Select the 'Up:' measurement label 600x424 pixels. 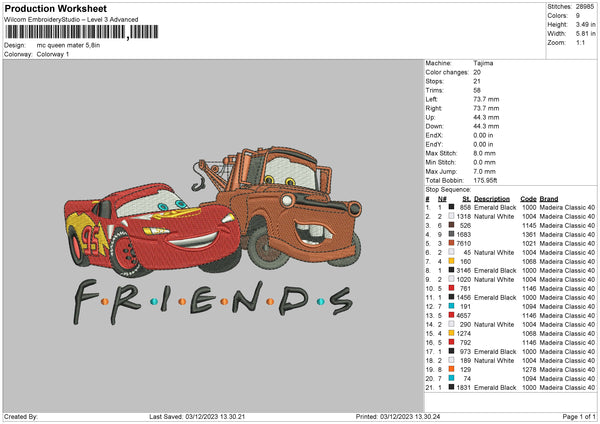pyautogui.click(x=430, y=117)
